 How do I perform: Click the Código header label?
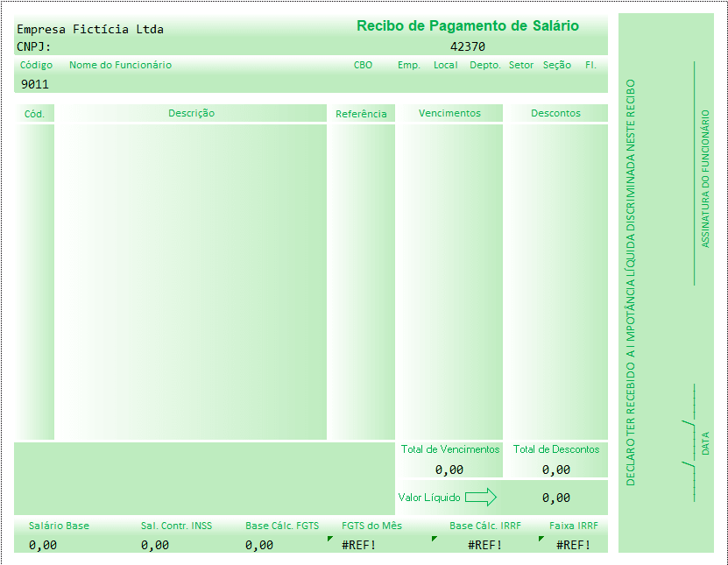tap(36, 65)
